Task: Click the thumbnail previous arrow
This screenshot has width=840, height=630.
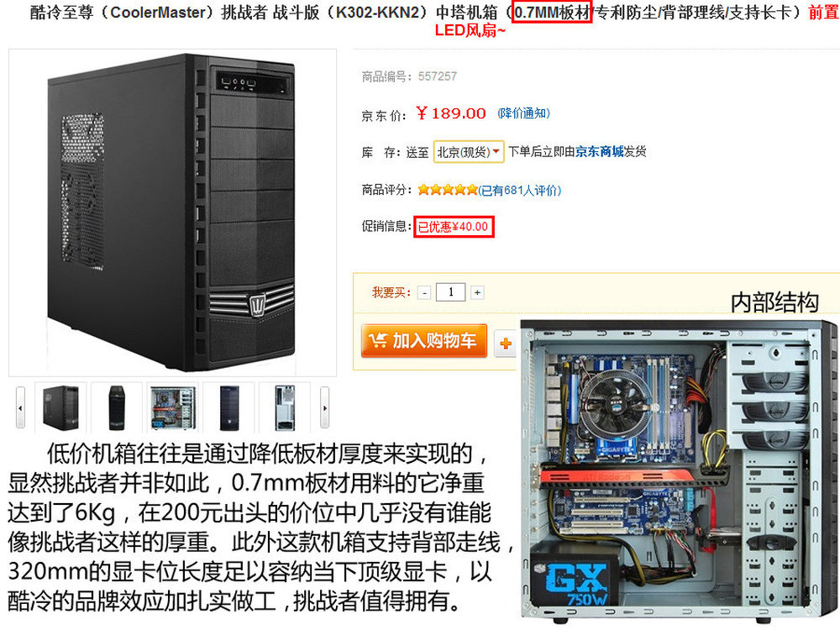Action: pyautogui.click(x=20, y=407)
